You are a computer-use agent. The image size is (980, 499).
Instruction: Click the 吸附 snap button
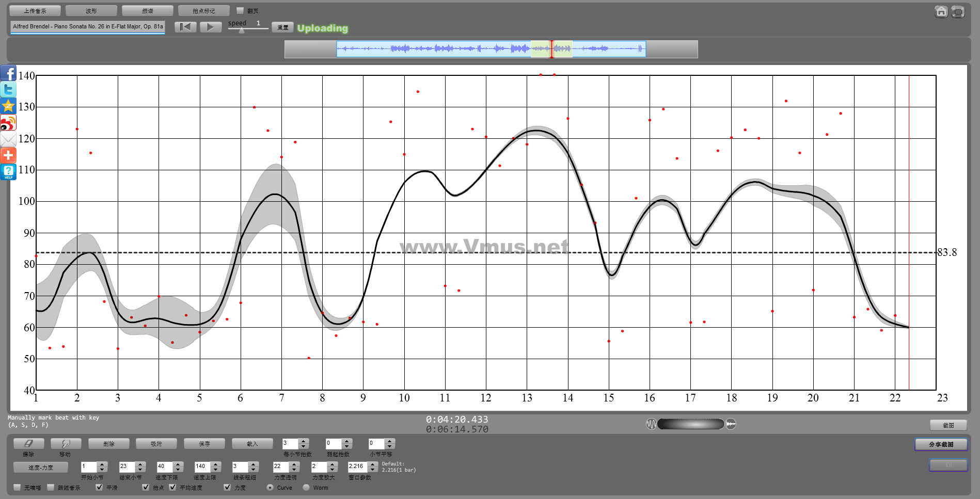[156, 443]
